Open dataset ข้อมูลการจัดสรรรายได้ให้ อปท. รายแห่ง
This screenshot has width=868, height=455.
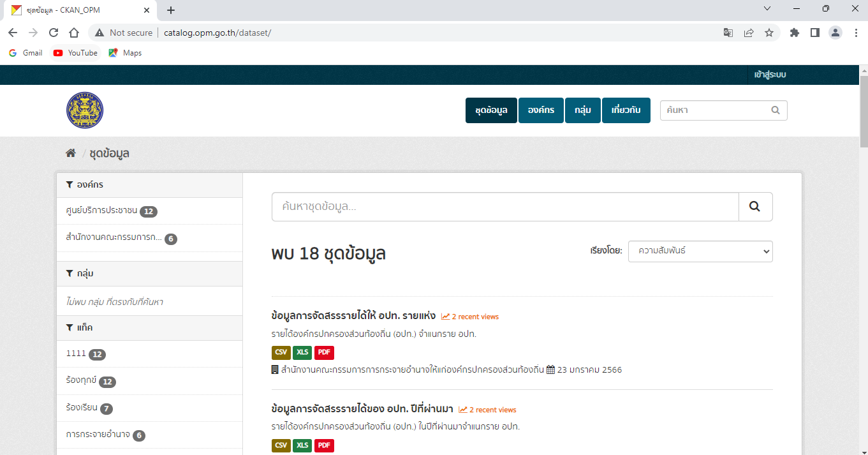(x=353, y=316)
